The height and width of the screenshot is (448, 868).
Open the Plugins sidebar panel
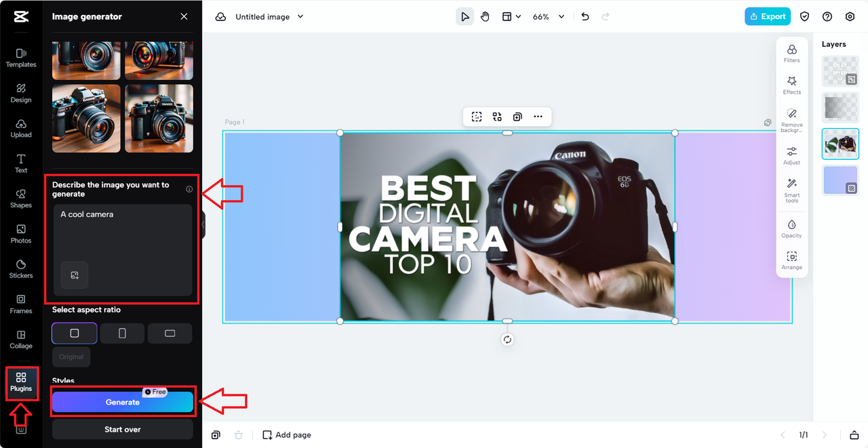coord(21,382)
